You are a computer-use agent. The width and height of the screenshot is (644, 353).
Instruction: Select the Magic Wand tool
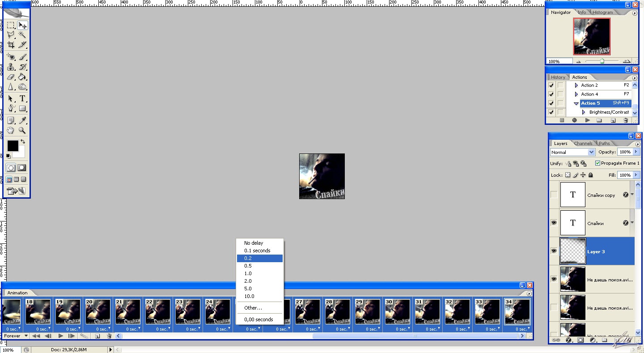pos(22,35)
